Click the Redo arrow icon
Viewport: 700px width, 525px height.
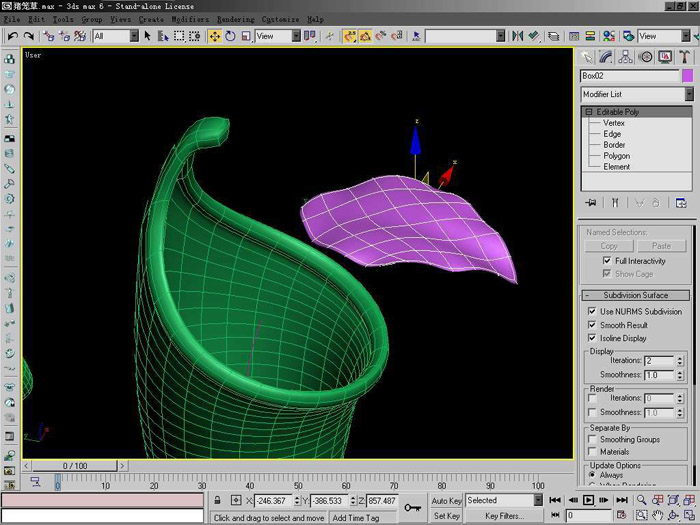point(29,36)
